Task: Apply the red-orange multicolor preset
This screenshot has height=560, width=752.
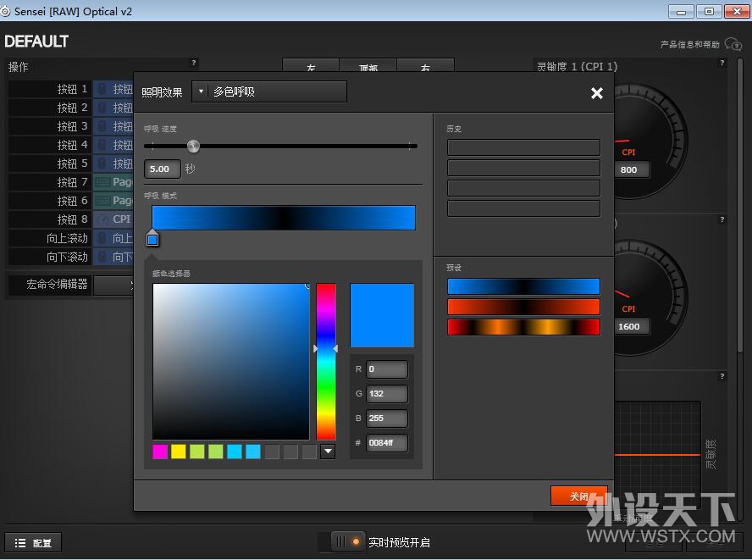Action: tap(523, 327)
